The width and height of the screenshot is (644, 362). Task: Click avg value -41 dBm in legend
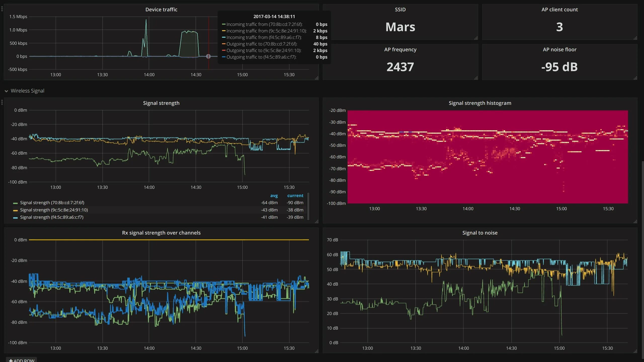tap(269, 217)
